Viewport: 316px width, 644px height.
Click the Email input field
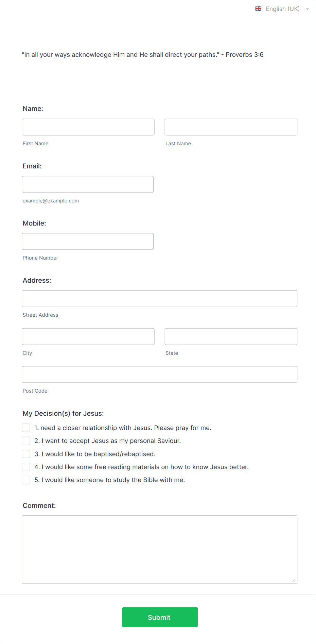click(88, 184)
